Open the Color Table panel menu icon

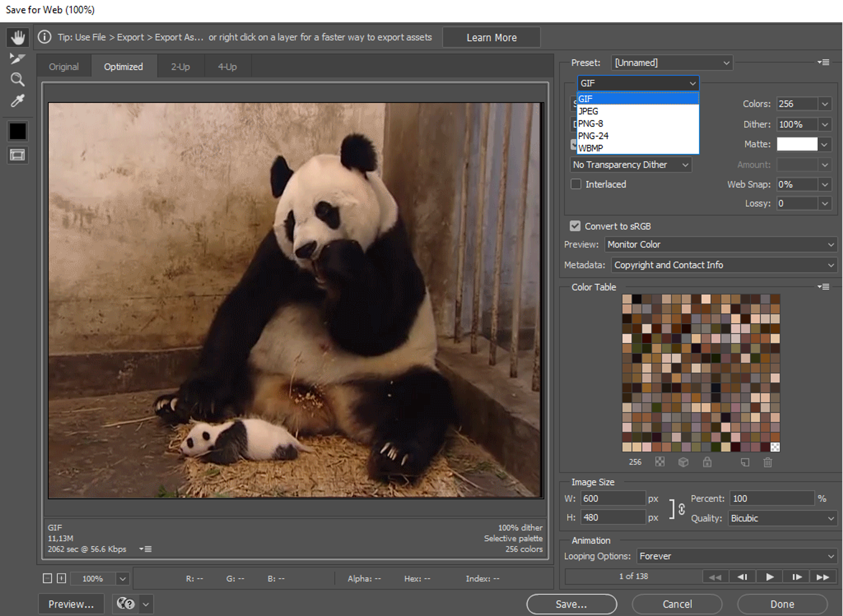click(823, 287)
